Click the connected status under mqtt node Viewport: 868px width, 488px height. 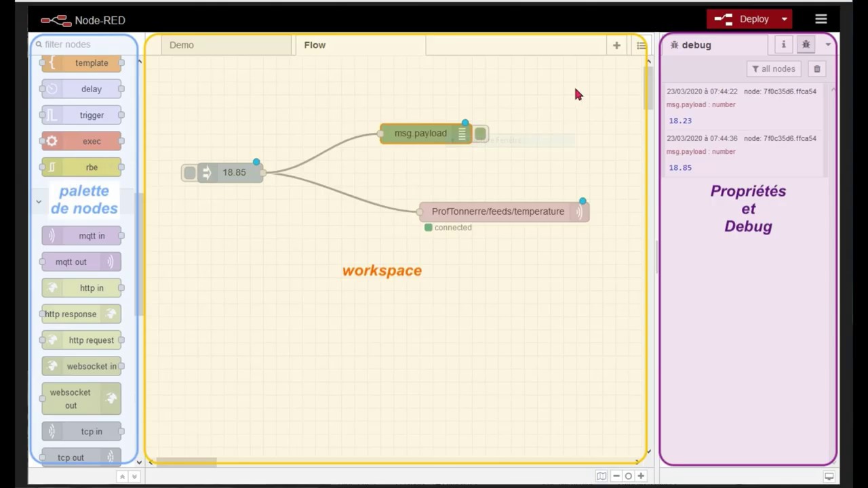[448, 228]
